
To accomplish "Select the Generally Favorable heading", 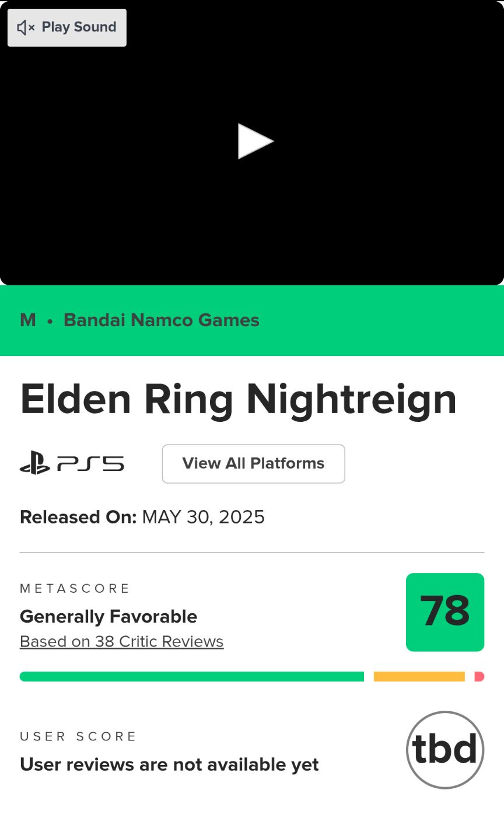I will 108,617.
